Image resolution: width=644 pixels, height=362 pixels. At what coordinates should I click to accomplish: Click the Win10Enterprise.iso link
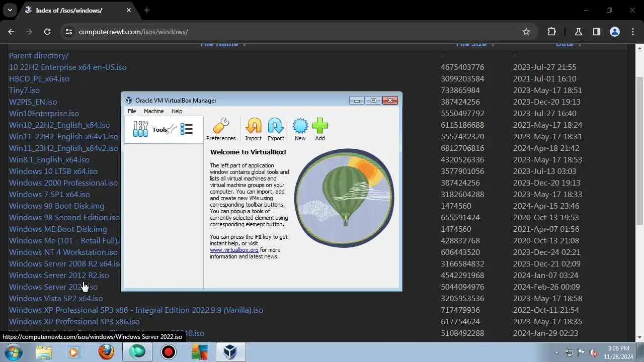pyautogui.click(x=44, y=114)
